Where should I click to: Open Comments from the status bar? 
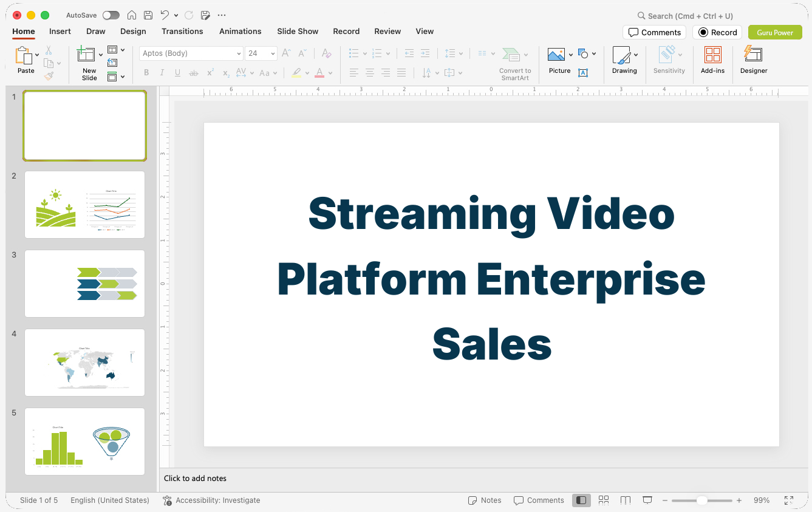click(539, 500)
